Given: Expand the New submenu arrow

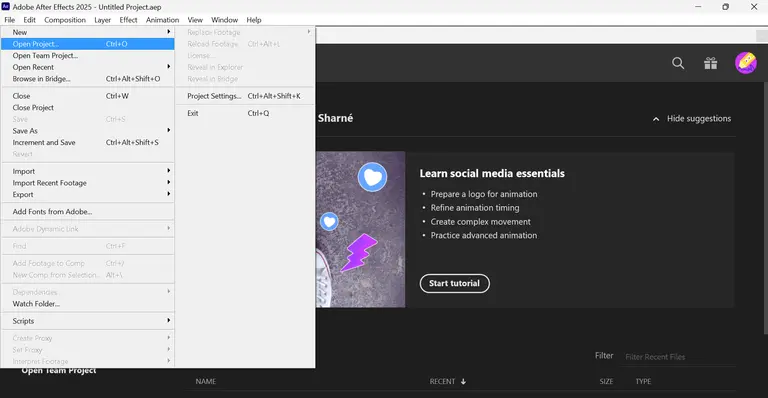Looking at the screenshot, I should tap(168, 32).
